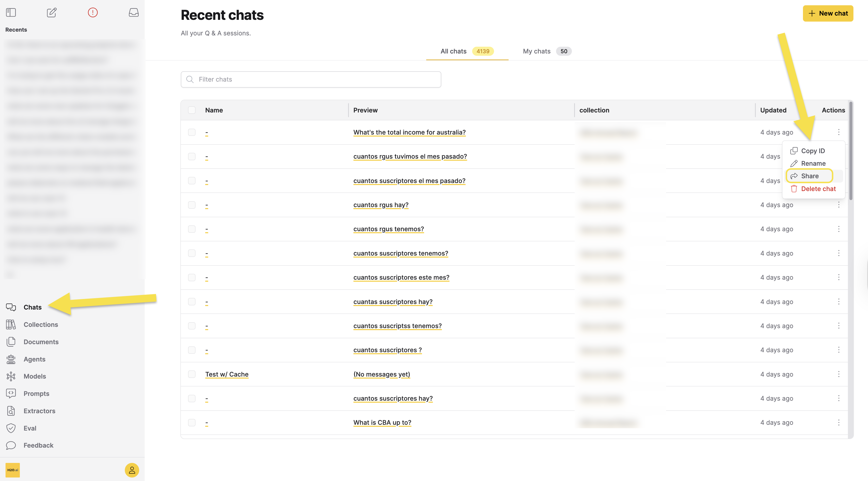Image resolution: width=868 pixels, height=481 pixels.
Task: Go to Agents robot icon
Action: (x=11, y=359)
